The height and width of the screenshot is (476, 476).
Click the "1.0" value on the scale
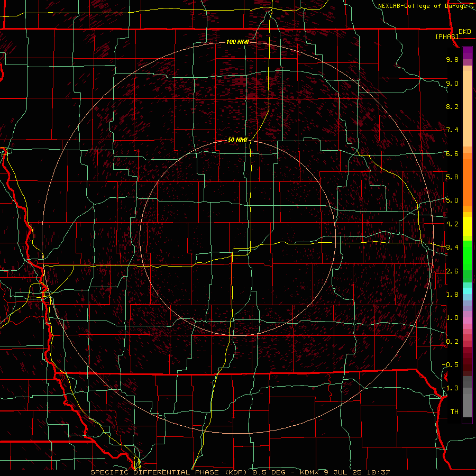pos(452,318)
